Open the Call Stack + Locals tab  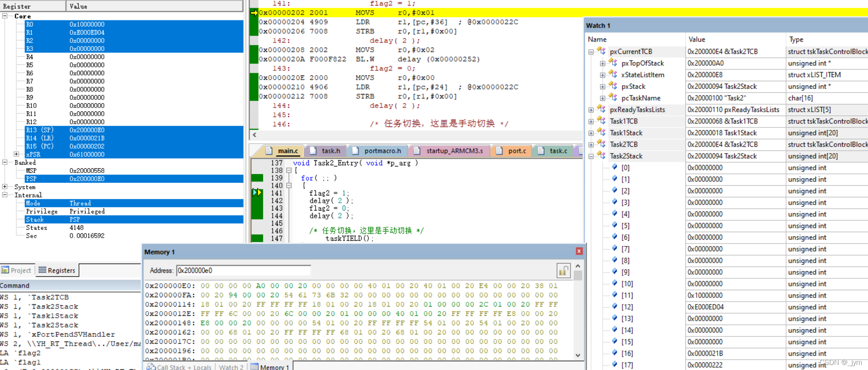coord(179,367)
